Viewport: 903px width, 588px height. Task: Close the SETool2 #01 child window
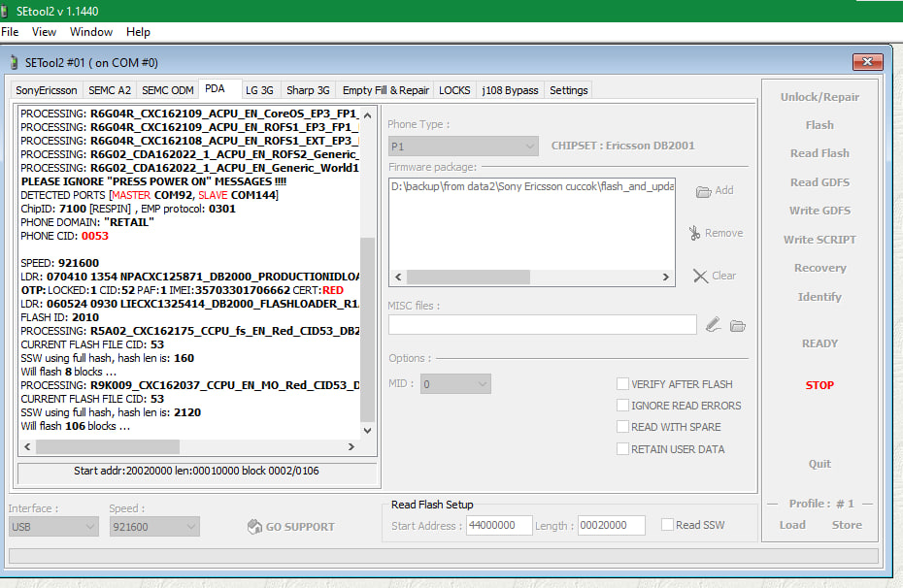click(866, 62)
